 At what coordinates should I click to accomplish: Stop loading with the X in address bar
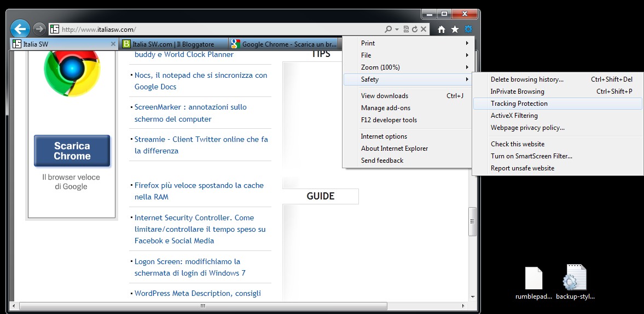pos(423,29)
